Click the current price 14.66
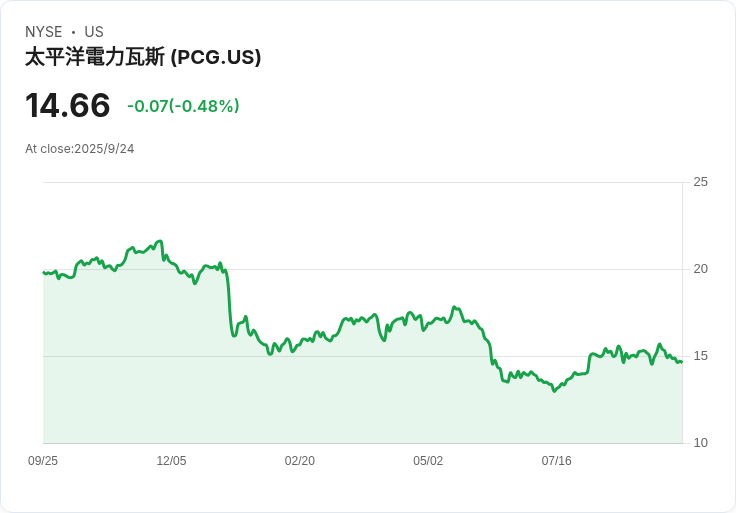 67,106
